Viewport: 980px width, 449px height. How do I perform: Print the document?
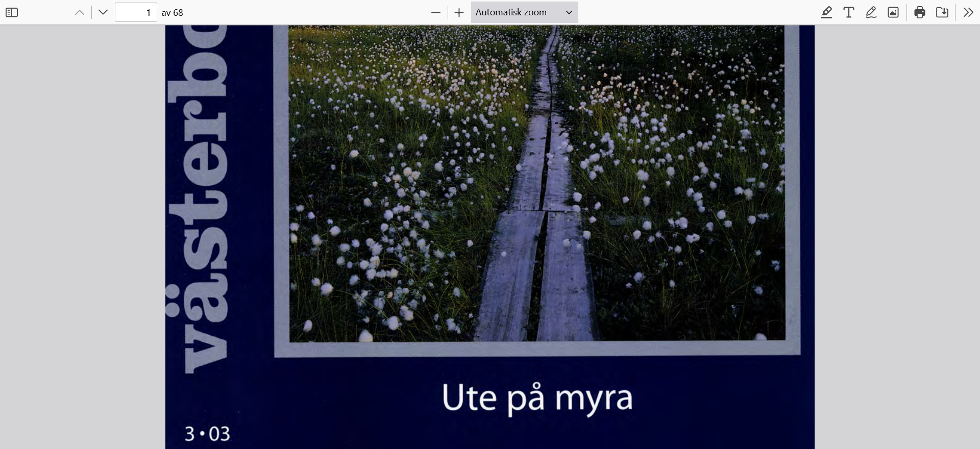pos(920,12)
